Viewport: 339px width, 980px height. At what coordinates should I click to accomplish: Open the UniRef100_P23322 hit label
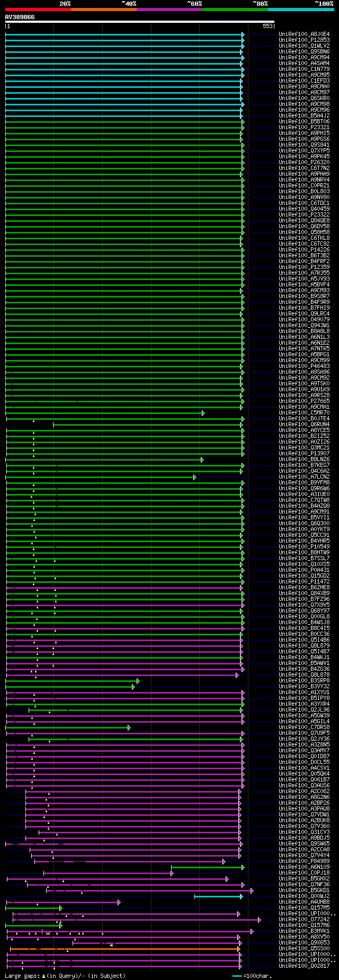pos(304,215)
